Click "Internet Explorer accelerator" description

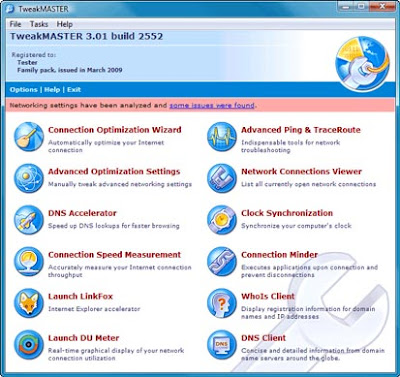(94, 309)
